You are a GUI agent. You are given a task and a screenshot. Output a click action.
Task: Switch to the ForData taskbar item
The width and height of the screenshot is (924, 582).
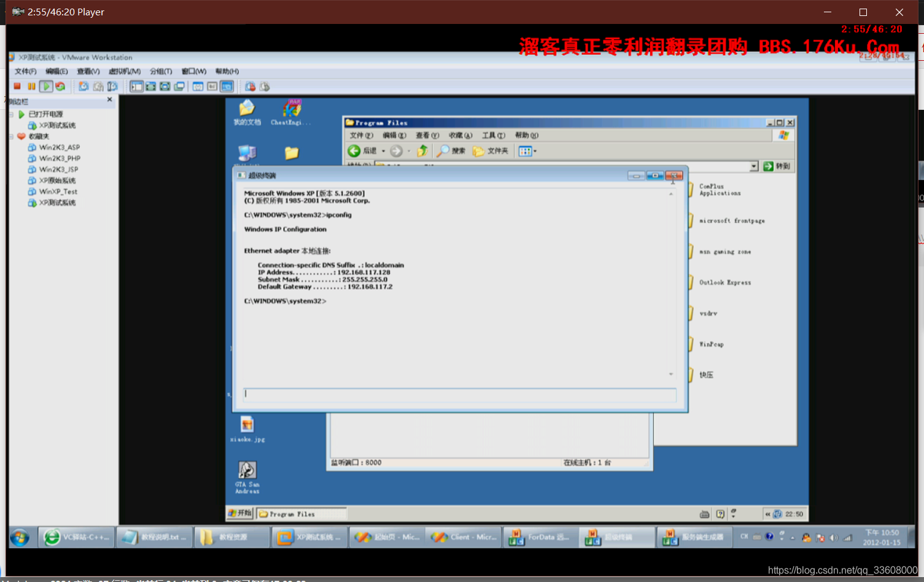(x=540, y=537)
